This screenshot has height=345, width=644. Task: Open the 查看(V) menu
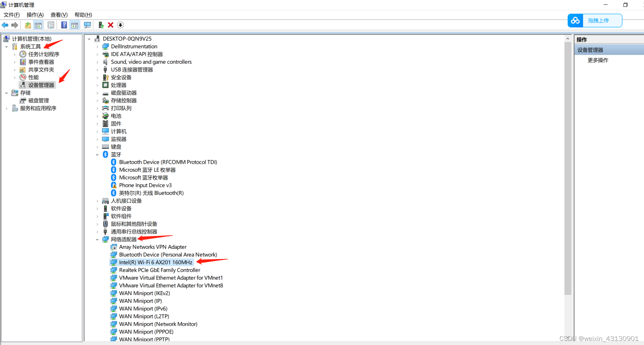59,15
